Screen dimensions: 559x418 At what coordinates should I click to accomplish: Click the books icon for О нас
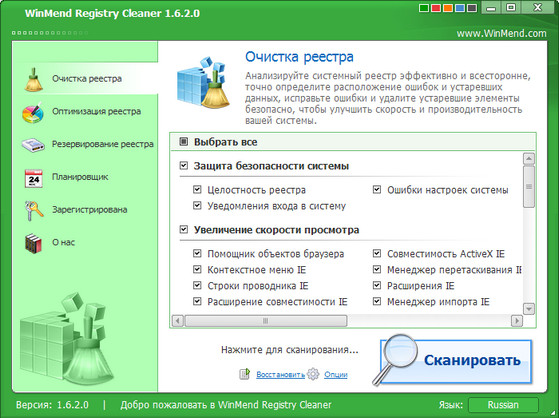pyautogui.click(x=34, y=243)
